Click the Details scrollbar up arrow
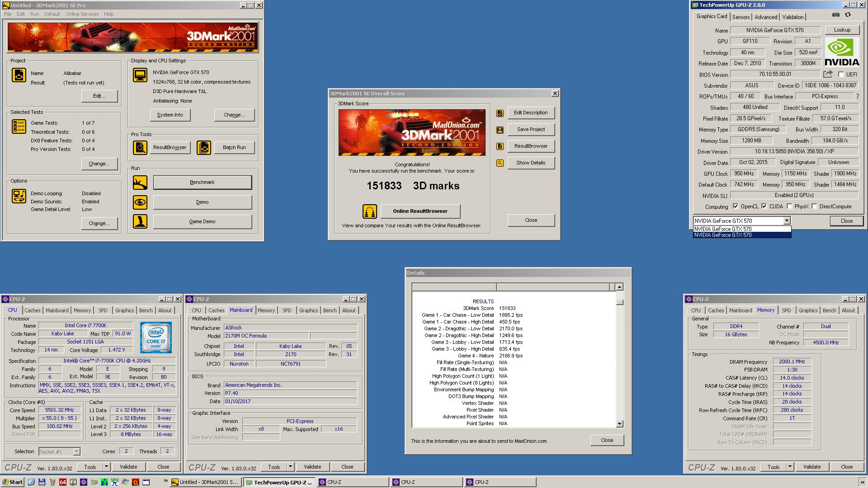 pos(619,287)
